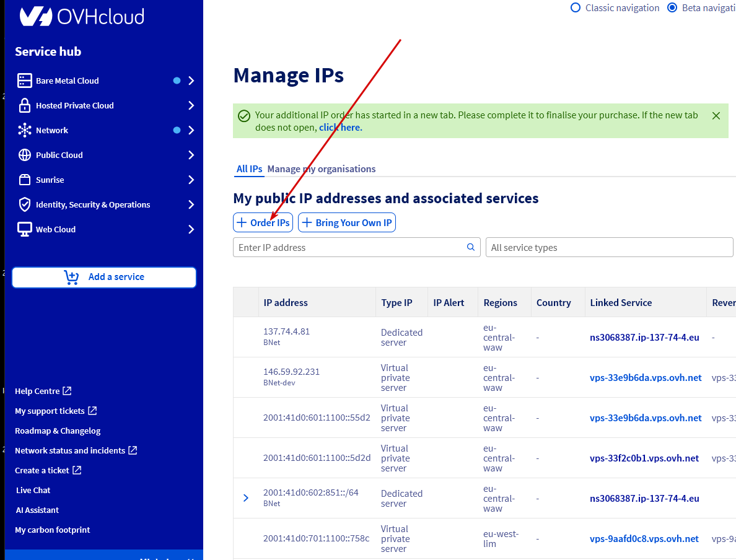736x560 pixels.
Task: Click external link icon beside Create a ticket
Action: pos(77,470)
